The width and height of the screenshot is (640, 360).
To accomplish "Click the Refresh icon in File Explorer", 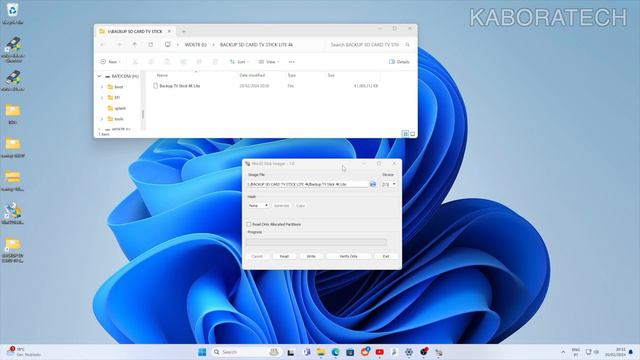I will [151, 44].
